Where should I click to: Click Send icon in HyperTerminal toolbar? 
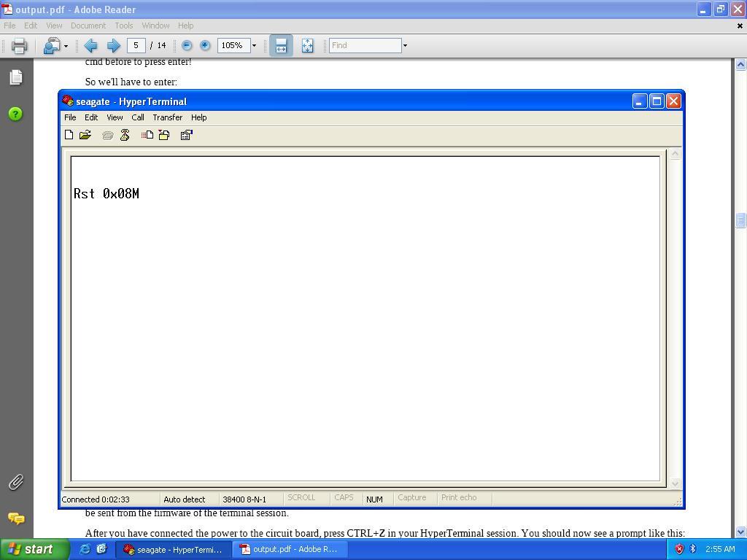tap(147, 135)
